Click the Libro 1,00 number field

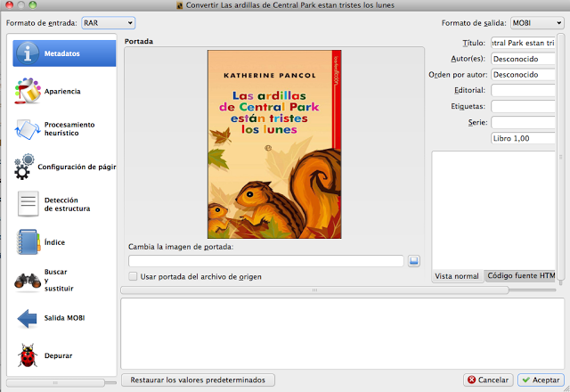pyautogui.click(x=523, y=138)
